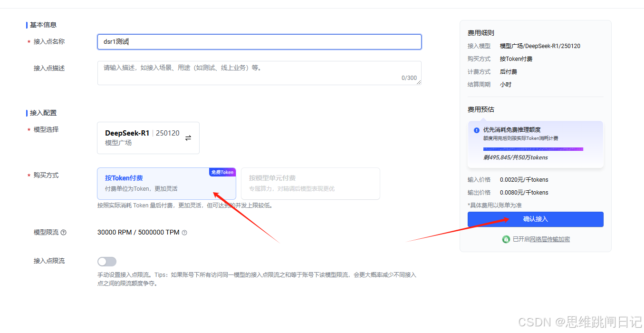Select the 按模型单元付费 purchase option

click(x=310, y=184)
